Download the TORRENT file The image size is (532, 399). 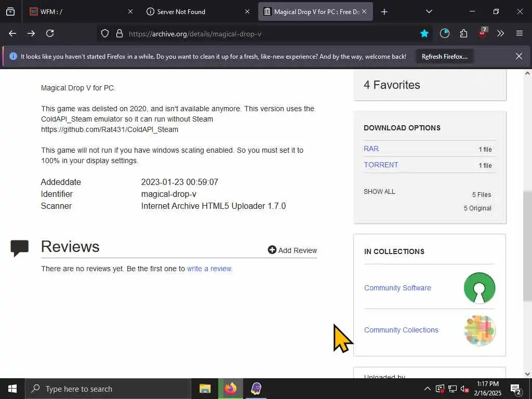[381, 165]
